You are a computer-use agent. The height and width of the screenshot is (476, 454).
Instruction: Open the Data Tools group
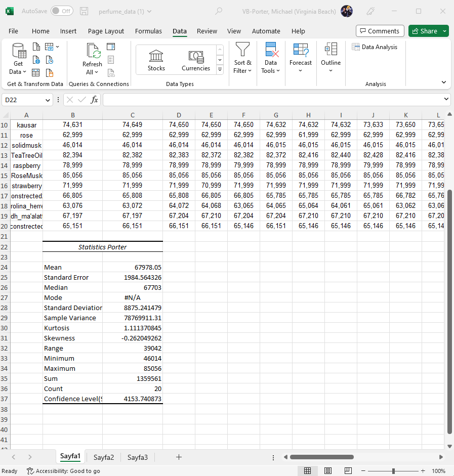pos(271,60)
